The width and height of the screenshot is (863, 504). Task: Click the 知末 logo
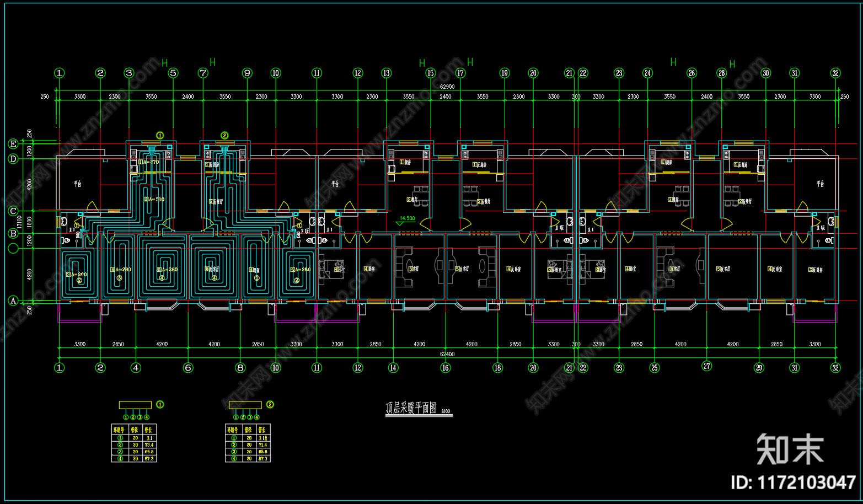tap(790, 450)
